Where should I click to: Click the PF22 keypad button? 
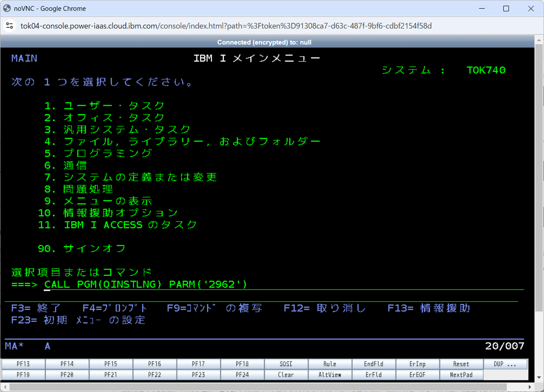tap(155, 375)
